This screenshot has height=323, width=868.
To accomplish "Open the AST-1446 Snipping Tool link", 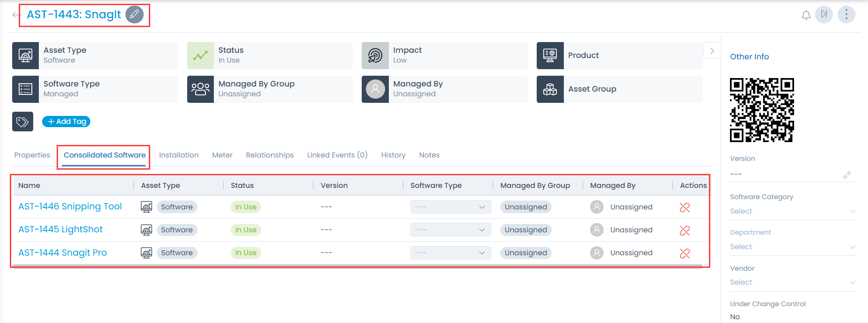I will (x=70, y=207).
